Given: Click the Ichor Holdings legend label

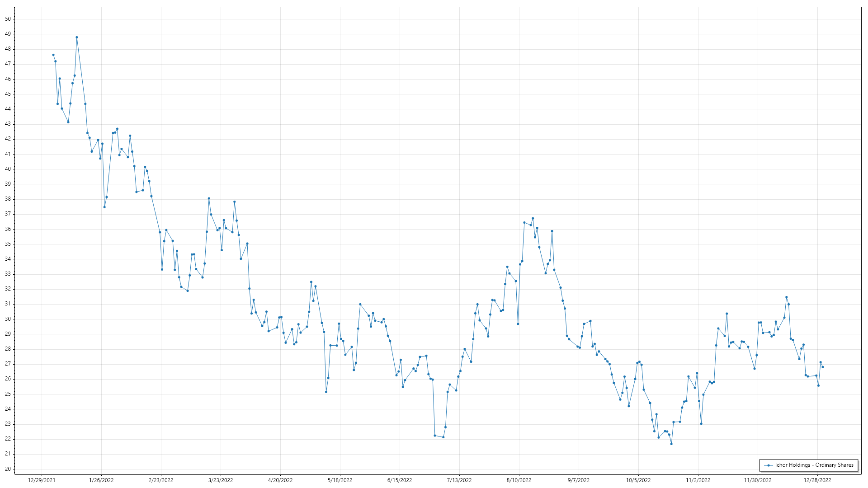Looking at the screenshot, I should 814,465.
